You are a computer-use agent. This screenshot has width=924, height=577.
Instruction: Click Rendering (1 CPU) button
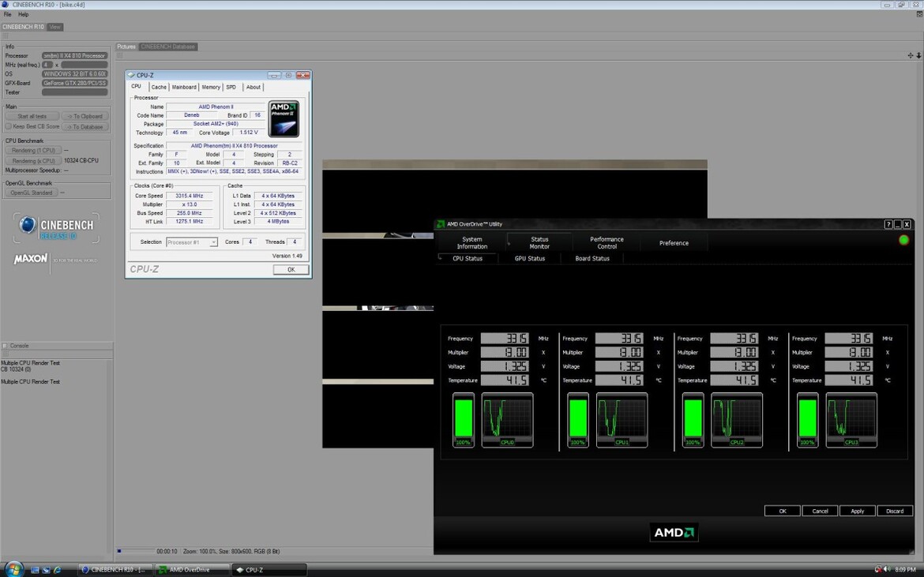pos(34,151)
